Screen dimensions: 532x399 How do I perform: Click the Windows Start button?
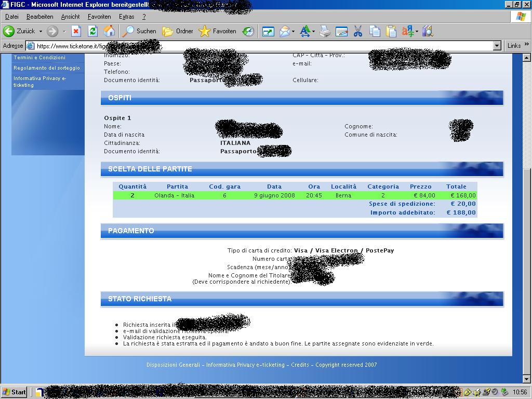tap(15, 392)
